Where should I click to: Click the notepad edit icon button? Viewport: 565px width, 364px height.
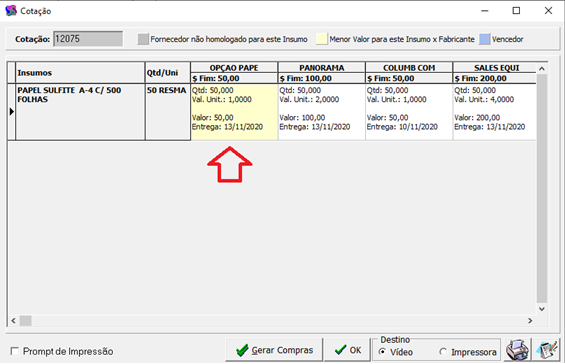pos(547,350)
